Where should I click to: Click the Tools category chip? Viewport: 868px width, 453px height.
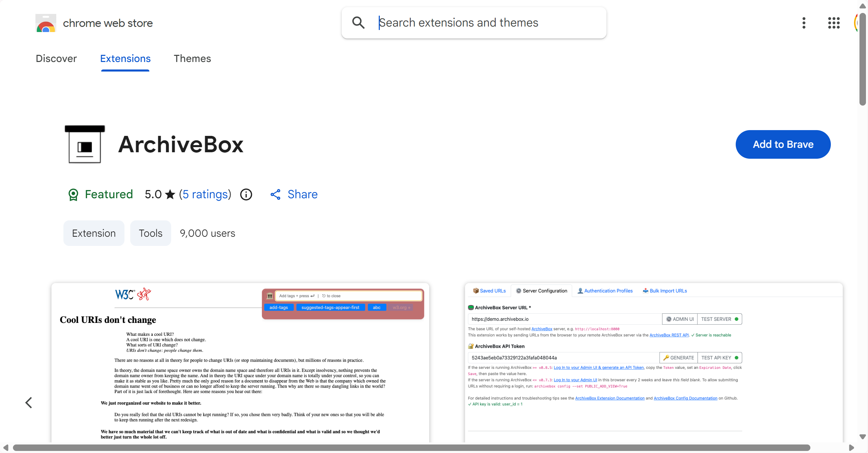[150, 233]
